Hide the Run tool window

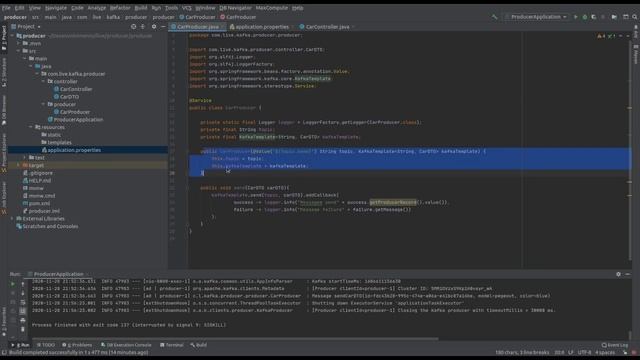pos(627,274)
